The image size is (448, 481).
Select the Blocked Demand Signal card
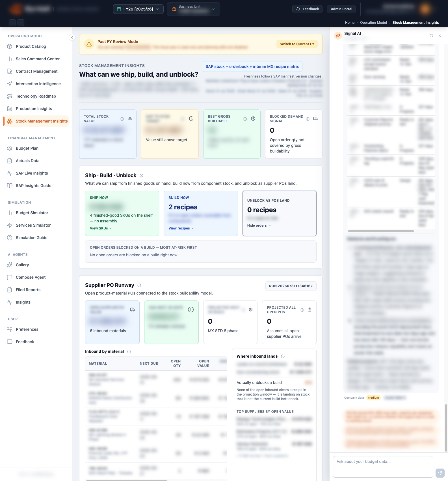coord(294,134)
